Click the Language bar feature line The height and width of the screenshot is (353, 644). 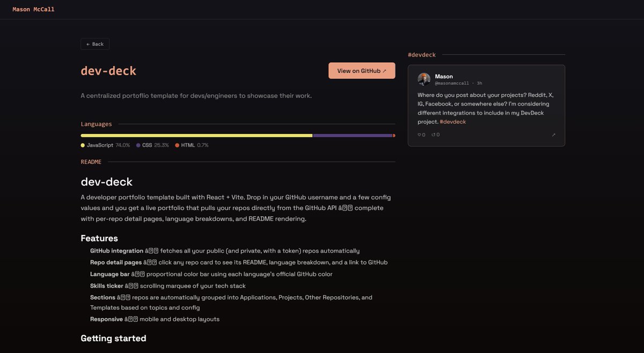211,274
